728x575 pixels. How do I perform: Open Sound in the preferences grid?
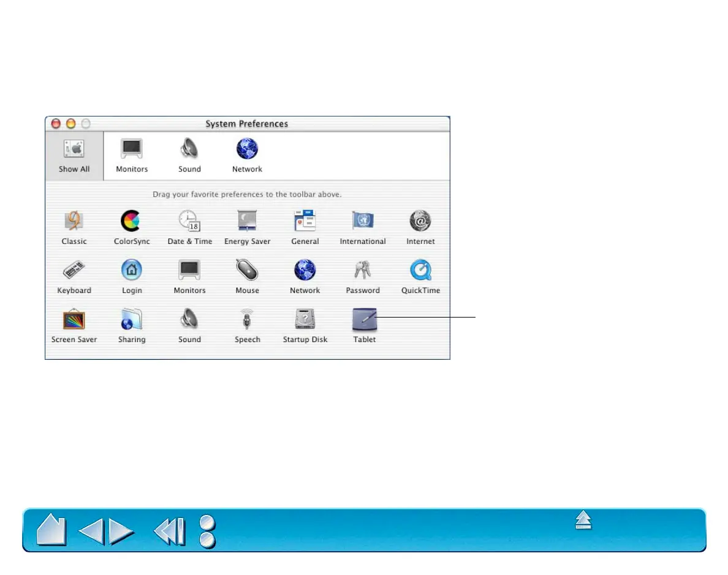(189, 326)
